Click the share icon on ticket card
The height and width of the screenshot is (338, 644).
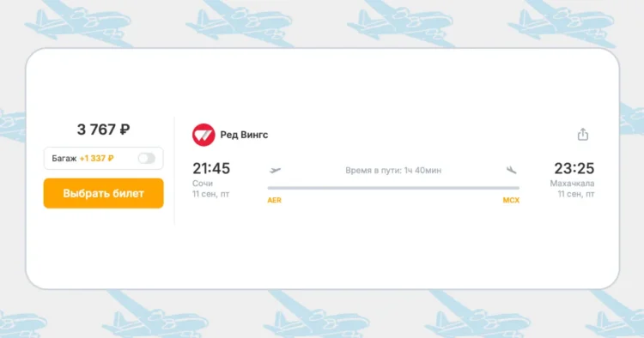[583, 134]
